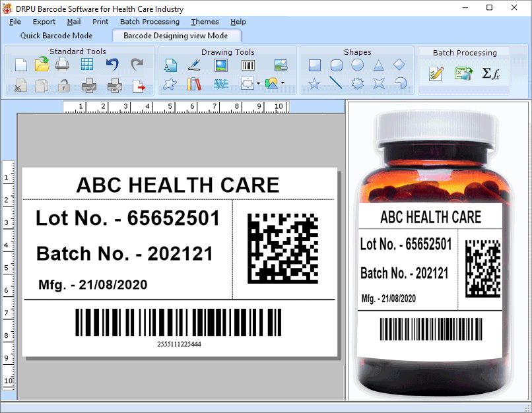Viewport: 532px width, 413px height.
Task: Draw a rectangle shape
Action: 315,65
